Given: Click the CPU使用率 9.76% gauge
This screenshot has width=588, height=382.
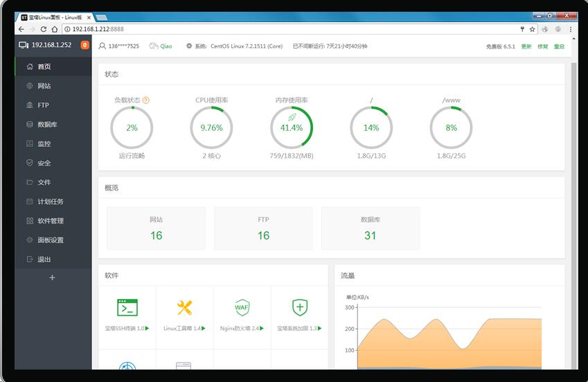Looking at the screenshot, I should [x=211, y=128].
